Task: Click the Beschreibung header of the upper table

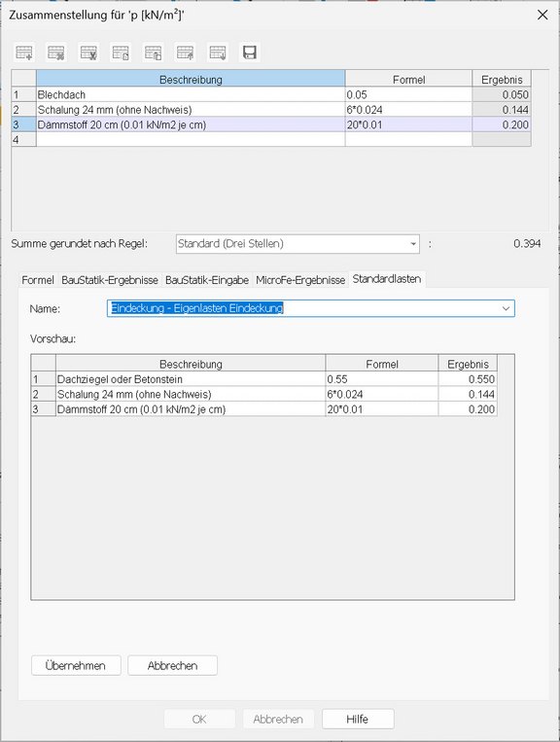Action: coord(191,79)
